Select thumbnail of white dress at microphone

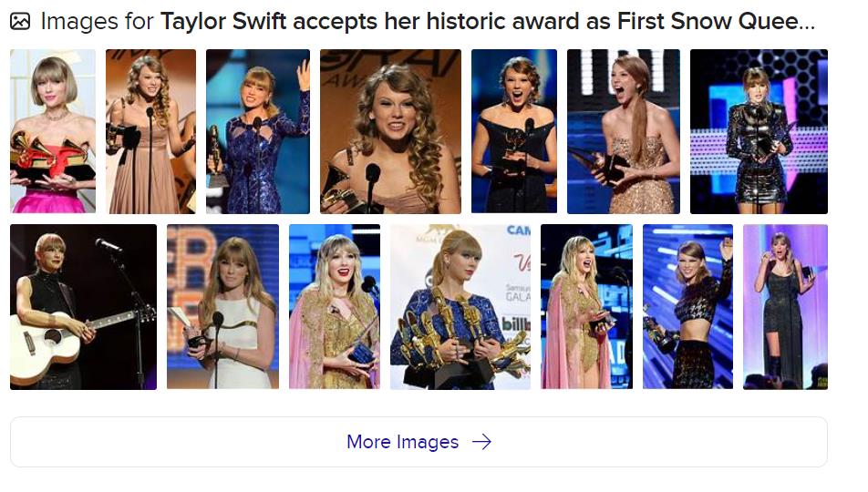pos(222,307)
